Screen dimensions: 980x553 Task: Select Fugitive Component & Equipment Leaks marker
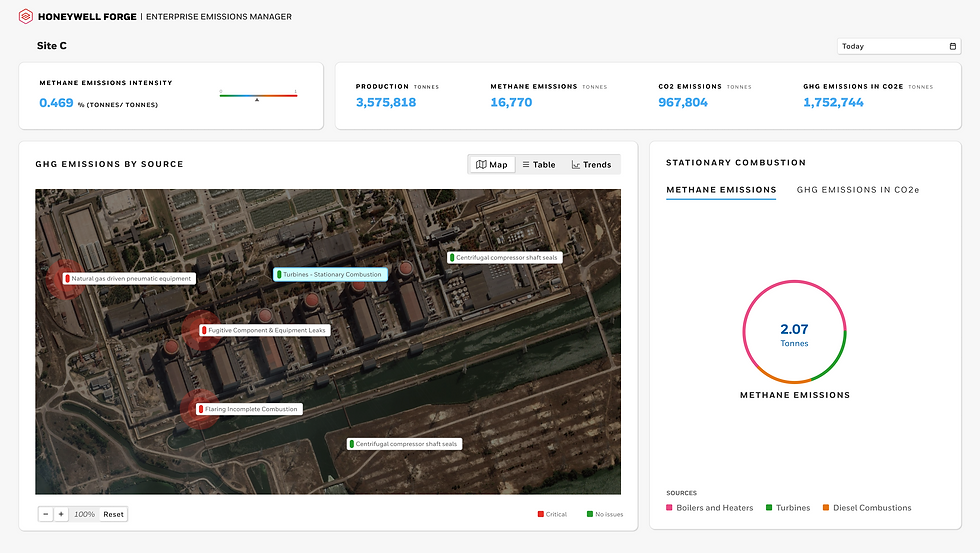(x=265, y=330)
